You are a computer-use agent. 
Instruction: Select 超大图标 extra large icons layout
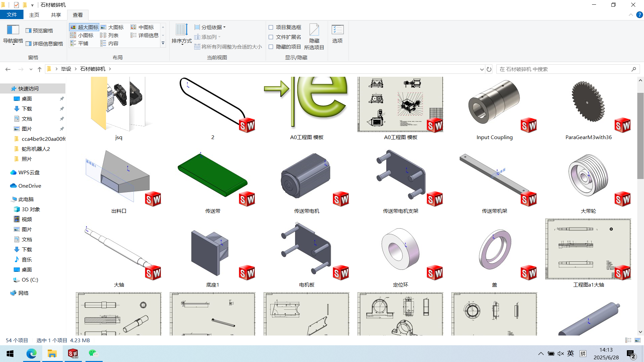(84, 27)
